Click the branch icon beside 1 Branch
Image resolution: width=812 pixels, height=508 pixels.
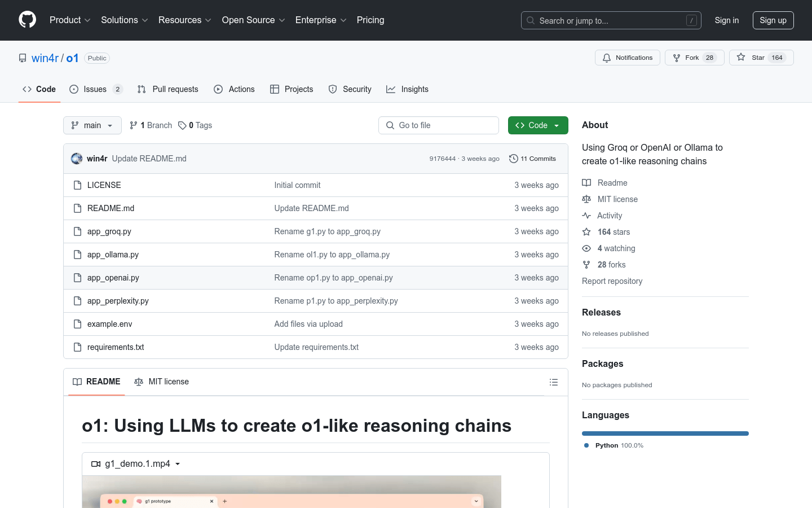[x=134, y=125]
